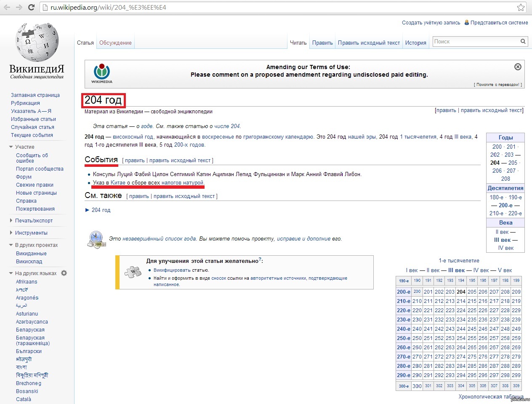Click the browser back arrow
Screen dimensions: 532x404
[7, 7]
